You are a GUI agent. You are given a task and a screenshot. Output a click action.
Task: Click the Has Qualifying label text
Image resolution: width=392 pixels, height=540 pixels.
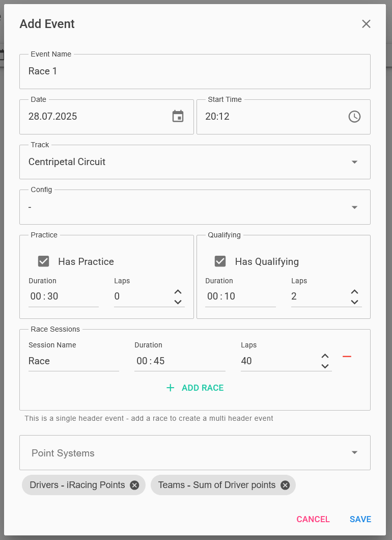coord(267,262)
